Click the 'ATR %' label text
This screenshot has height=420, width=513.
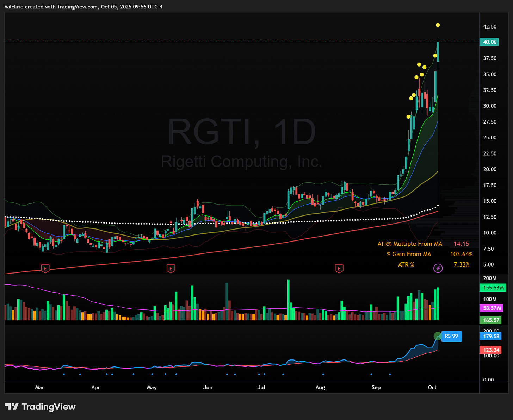(406, 264)
